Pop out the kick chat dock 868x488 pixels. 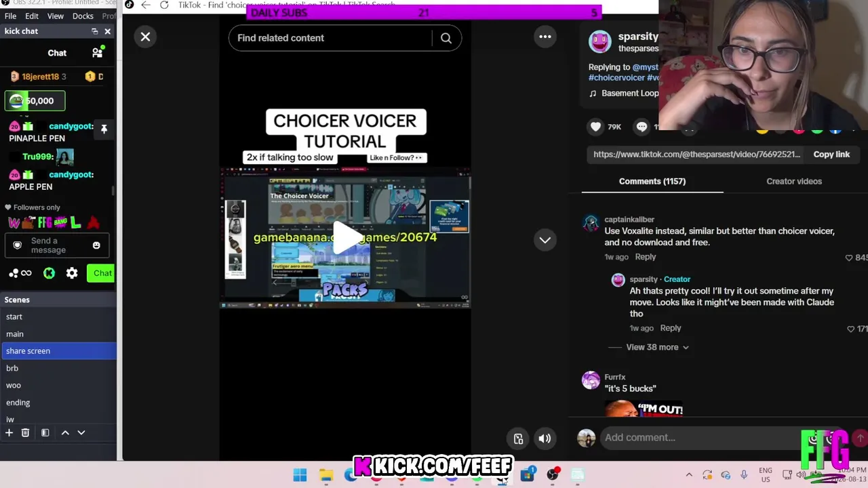pos(95,31)
